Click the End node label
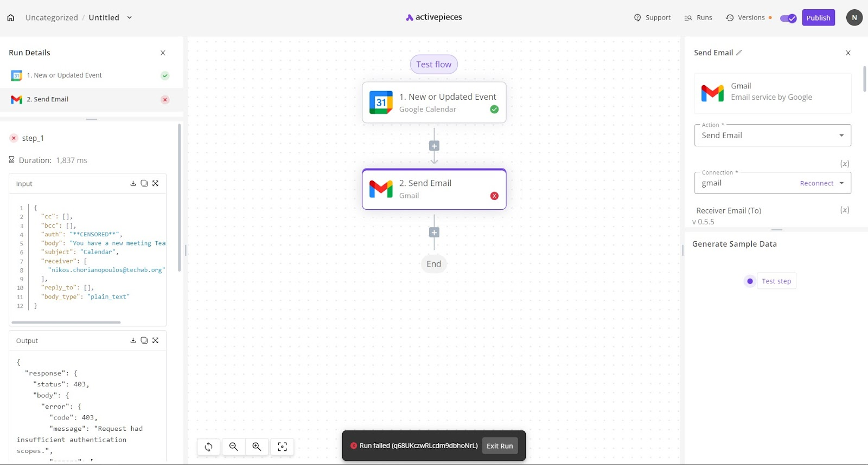The width and height of the screenshot is (868, 465). click(434, 264)
